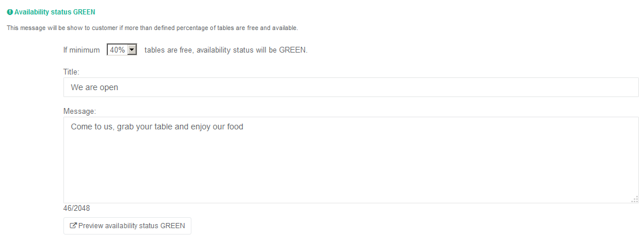644x238 pixels.
Task: Click the description about percentage of free tables
Action: pos(152,28)
